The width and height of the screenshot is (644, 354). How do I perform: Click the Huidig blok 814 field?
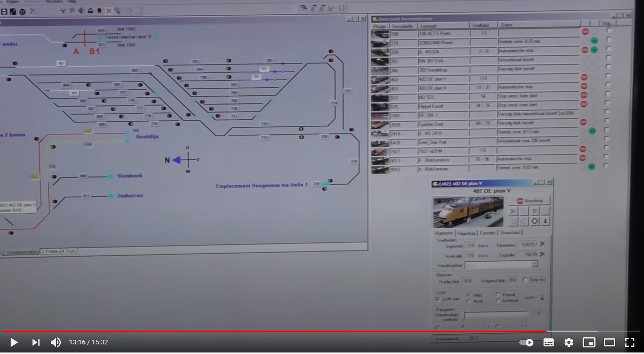pos(468,280)
